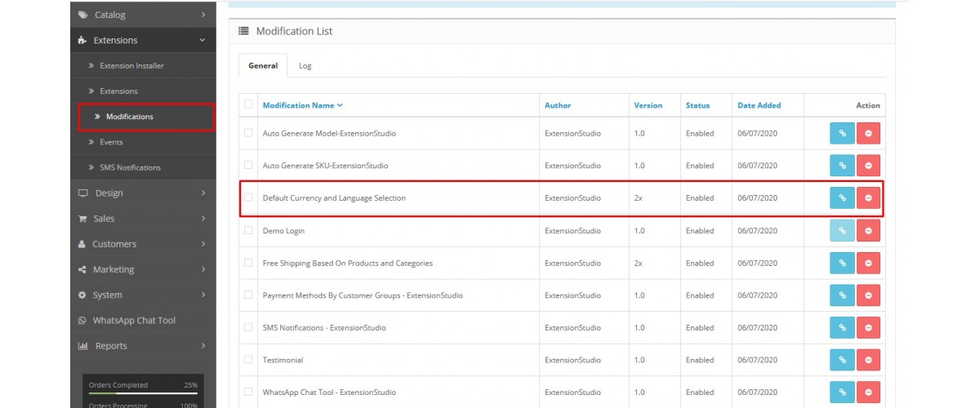Sort by Date Added column header
The image size is (980, 408).
tap(759, 105)
